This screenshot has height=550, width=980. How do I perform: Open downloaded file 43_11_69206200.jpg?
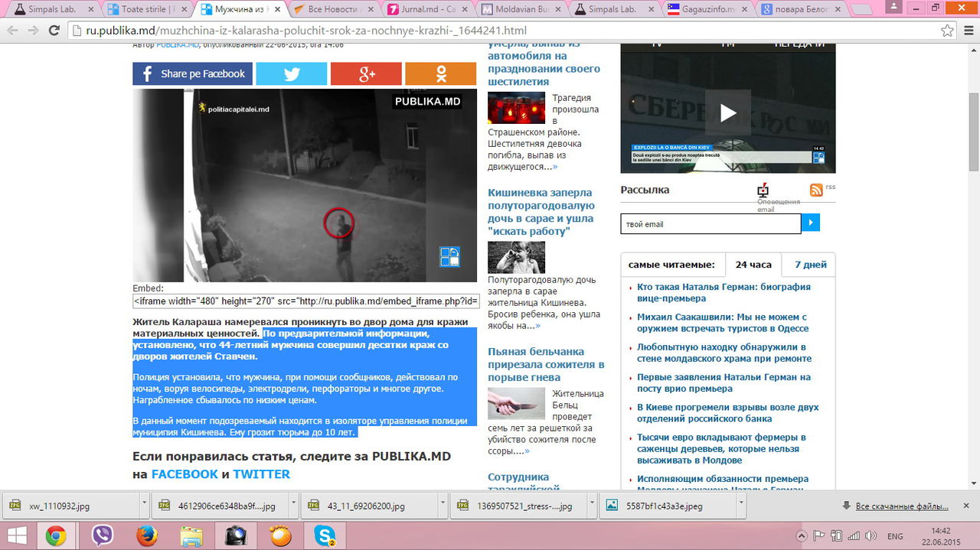(369, 506)
